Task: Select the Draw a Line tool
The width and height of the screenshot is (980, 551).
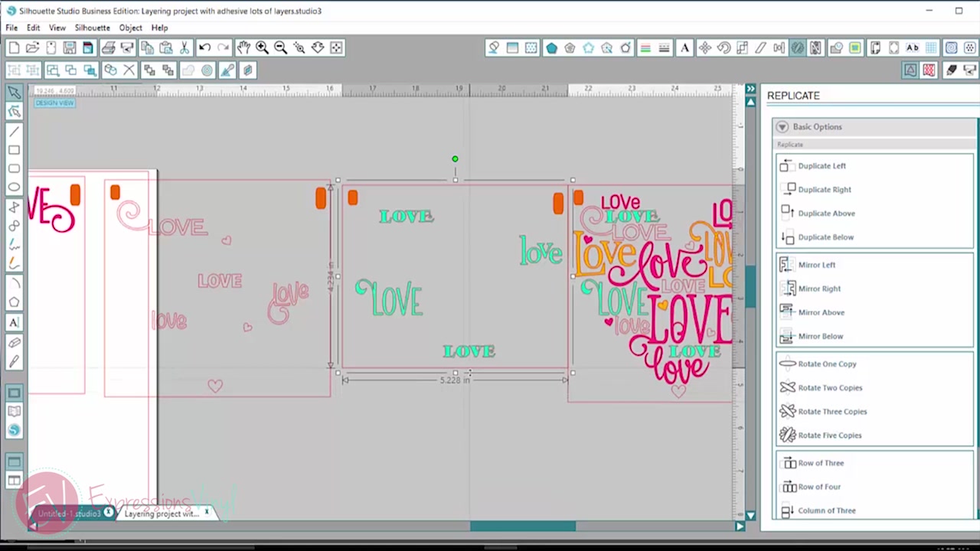Action: (x=14, y=132)
